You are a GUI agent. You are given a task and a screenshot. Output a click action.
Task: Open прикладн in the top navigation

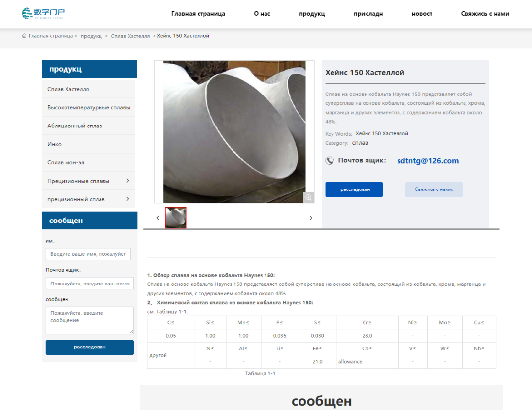(368, 14)
